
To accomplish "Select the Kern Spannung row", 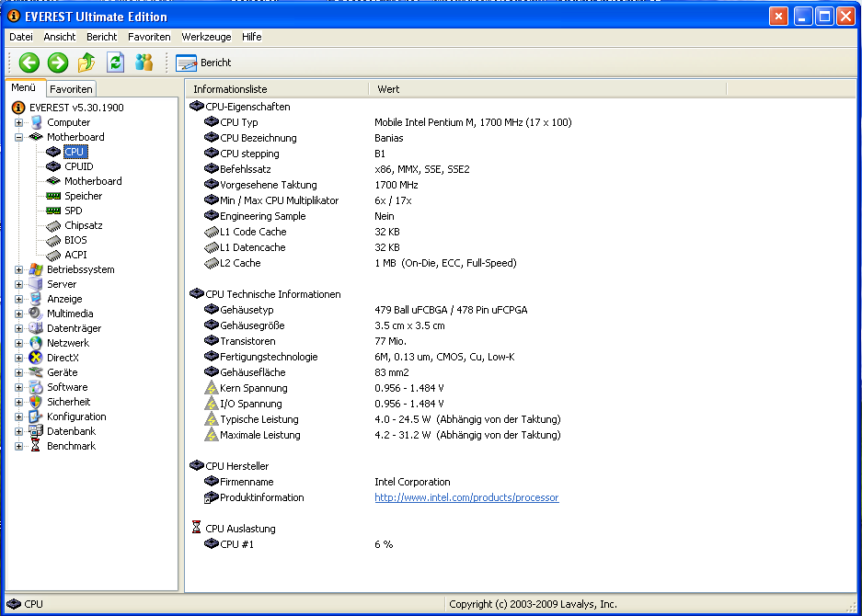I will [x=324, y=388].
